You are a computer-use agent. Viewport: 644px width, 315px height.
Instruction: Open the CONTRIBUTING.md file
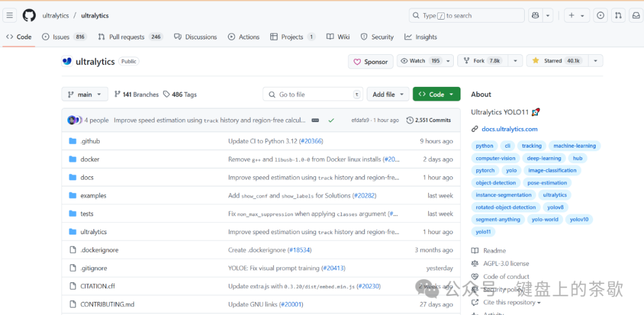coord(107,304)
